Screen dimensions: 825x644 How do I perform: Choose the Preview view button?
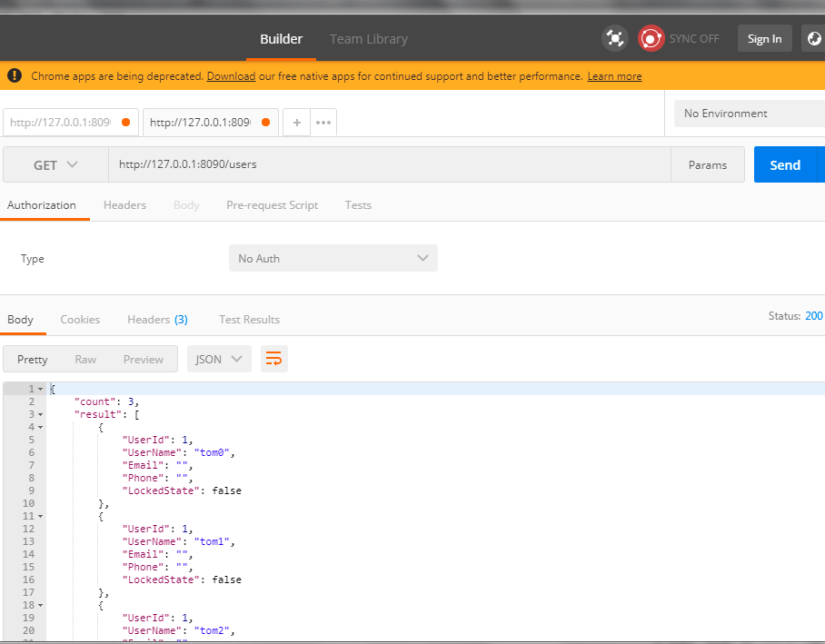coord(144,360)
